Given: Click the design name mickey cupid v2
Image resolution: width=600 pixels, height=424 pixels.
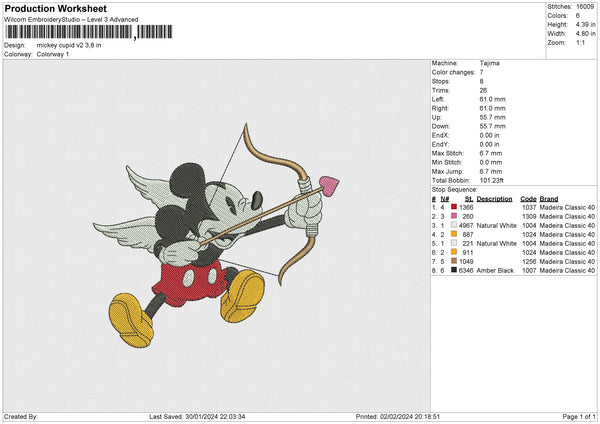Looking at the screenshot, I should pyautogui.click(x=69, y=45).
